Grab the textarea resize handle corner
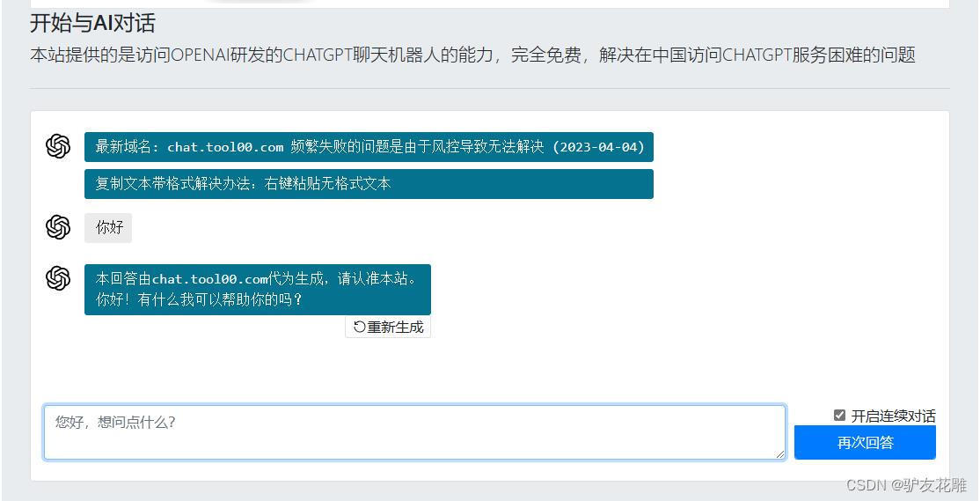Viewport: 980px width, 501px height. tap(780, 454)
